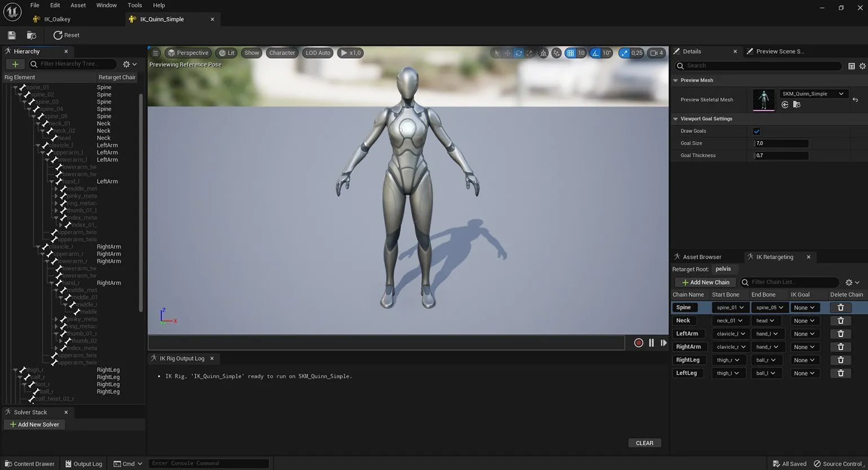Screen dimensions: 868x470
Task: Switch to the IK_Oalkey tab
Action: click(57, 19)
